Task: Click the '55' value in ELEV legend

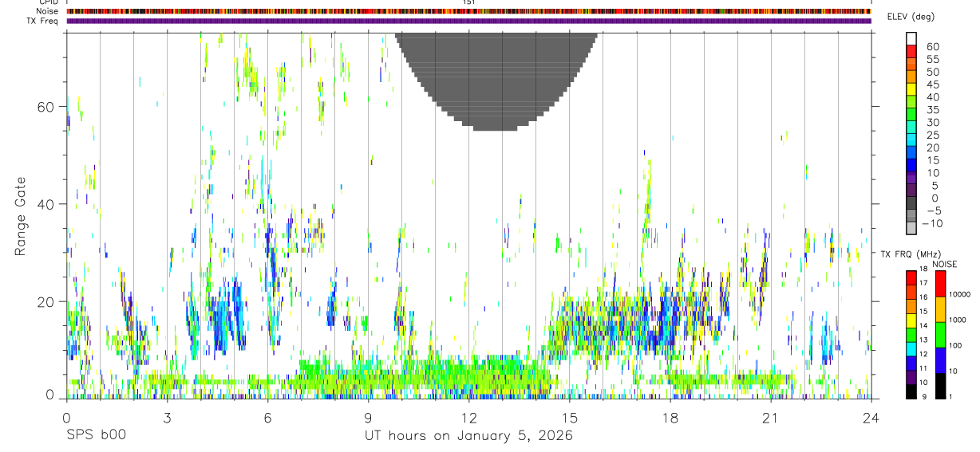Action: [932, 60]
